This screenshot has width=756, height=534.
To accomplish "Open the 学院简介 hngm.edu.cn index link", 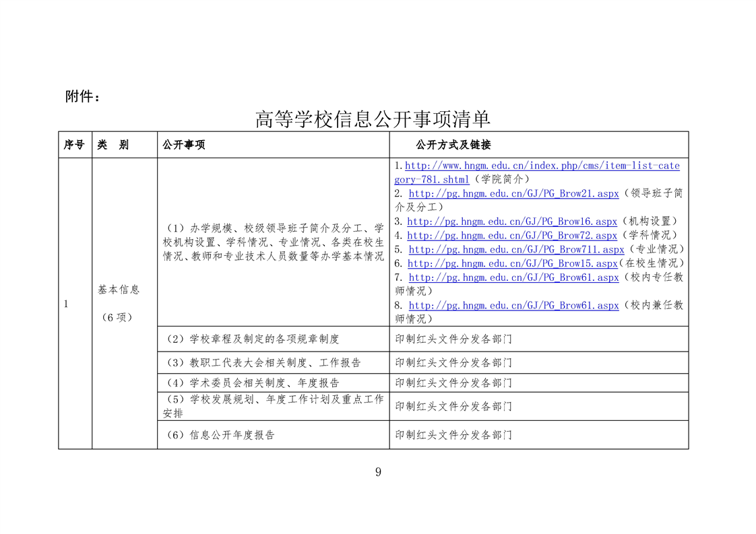I will pyautogui.click(x=542, y=166).
